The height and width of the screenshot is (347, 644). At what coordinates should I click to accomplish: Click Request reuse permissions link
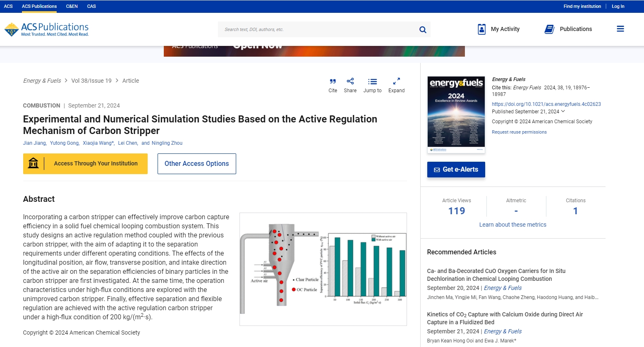[x=519, y=132]
